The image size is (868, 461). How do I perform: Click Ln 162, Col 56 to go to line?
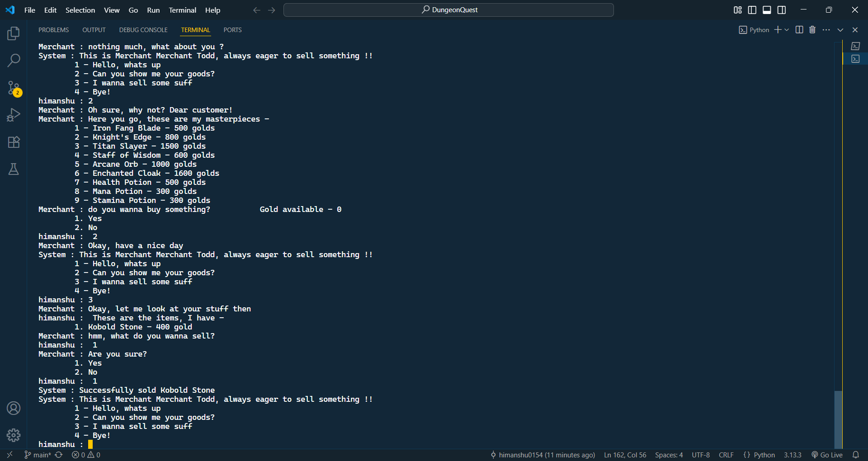pyautogui.click(x=625, y=455)
